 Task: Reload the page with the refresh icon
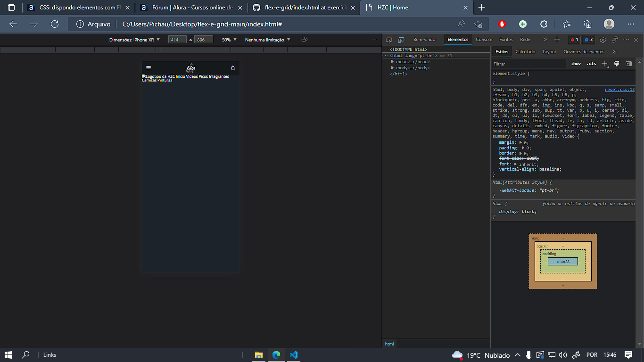(x=55, y=24)
